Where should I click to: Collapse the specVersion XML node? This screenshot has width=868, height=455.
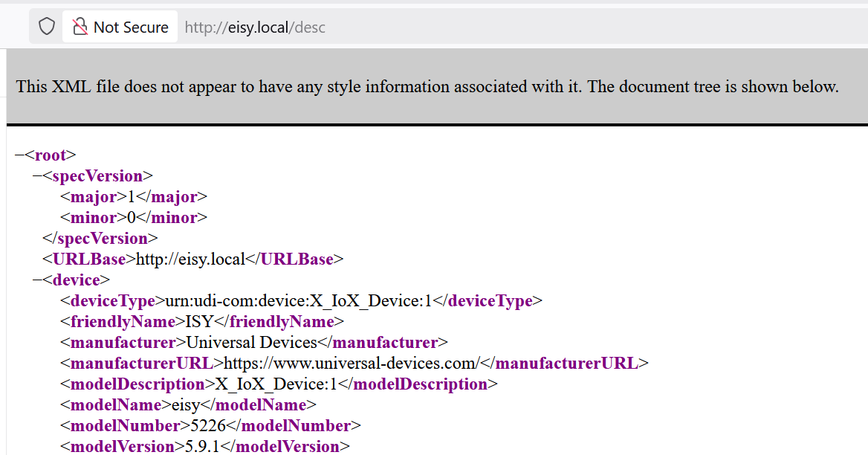(37, 176)
